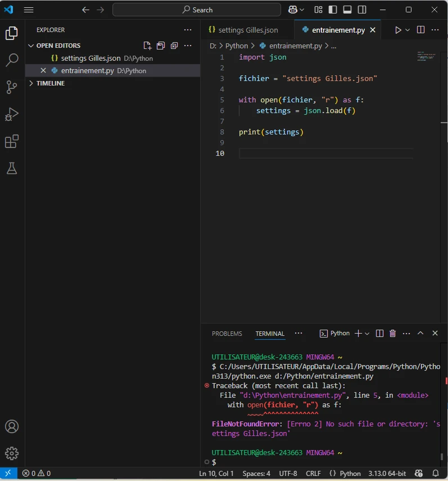
Task: Switch to the Problems panel tab
Action: 227,334
